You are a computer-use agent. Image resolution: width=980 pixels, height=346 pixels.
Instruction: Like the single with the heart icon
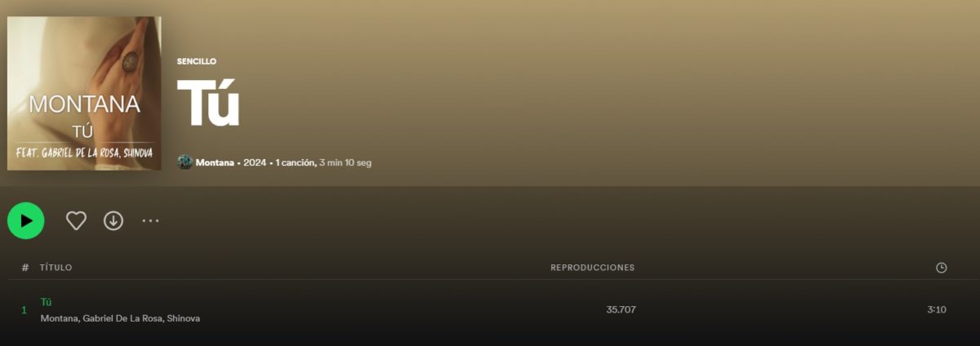[x=76, y=220]
